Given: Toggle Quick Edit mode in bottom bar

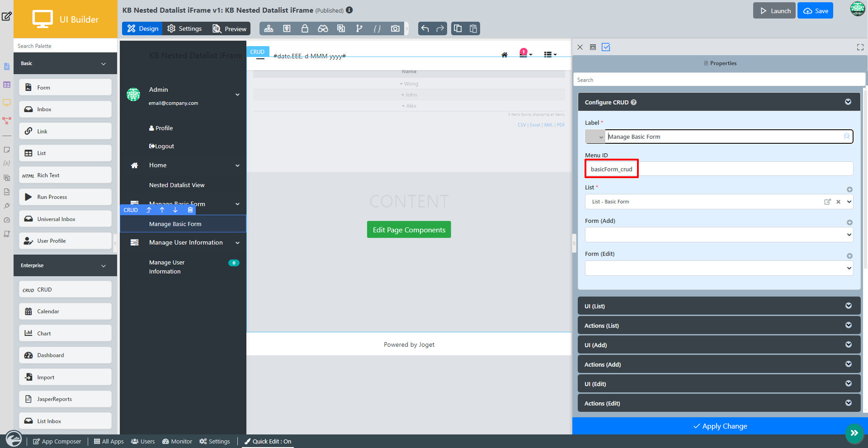Looking at the screenshot, I should click(268, 441).
